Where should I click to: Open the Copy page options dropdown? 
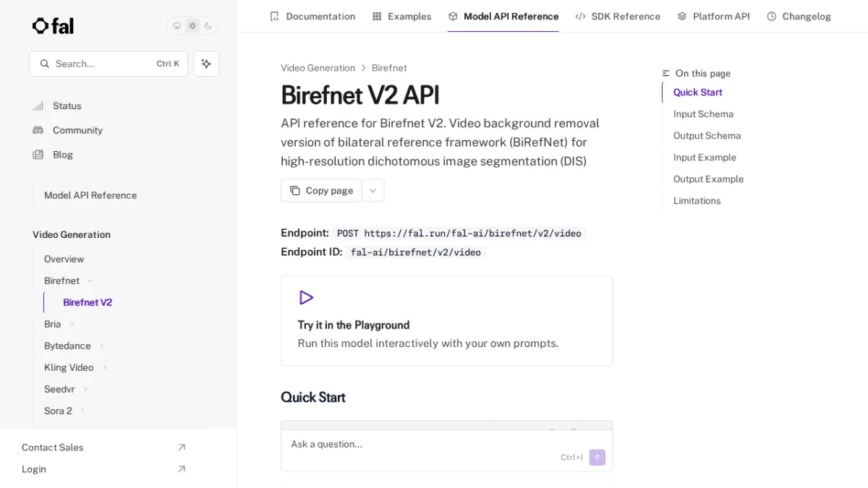point(373,191)
